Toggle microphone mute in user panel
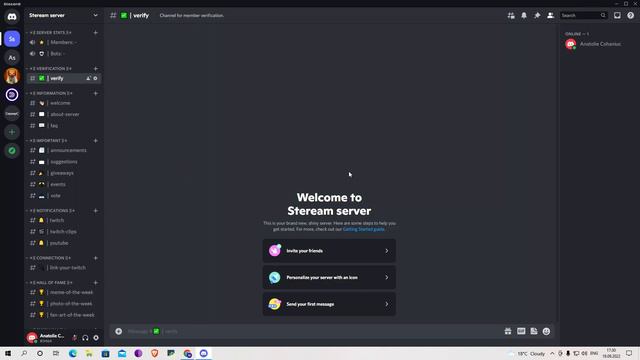 tap(74, 338)
